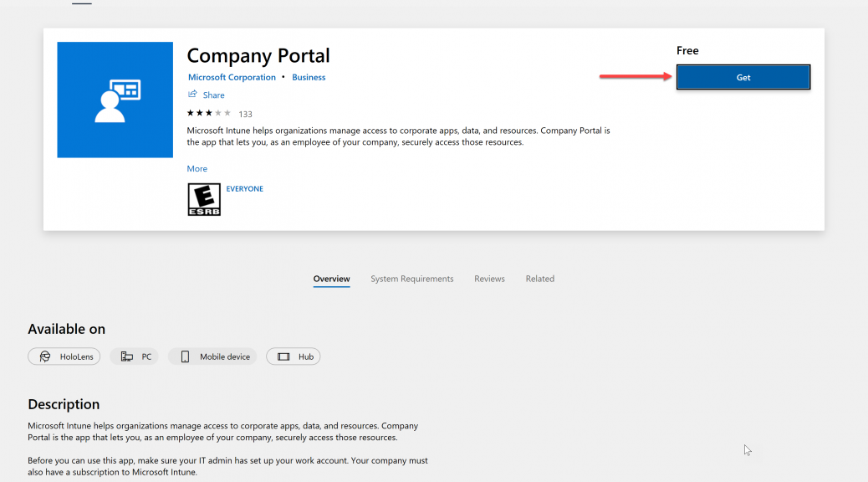868x482 pixels.
Task: Click the blue Get button
Action: click(x=743, y=77)
